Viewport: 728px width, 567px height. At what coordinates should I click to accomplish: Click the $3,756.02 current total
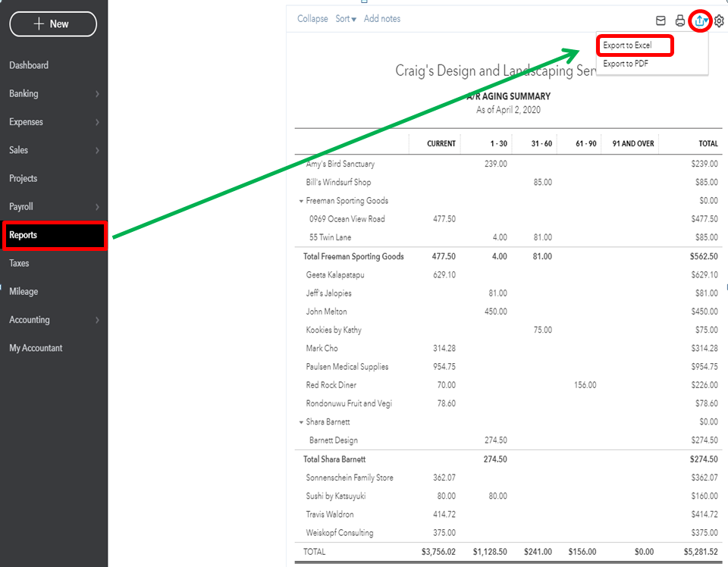point(438,552)
